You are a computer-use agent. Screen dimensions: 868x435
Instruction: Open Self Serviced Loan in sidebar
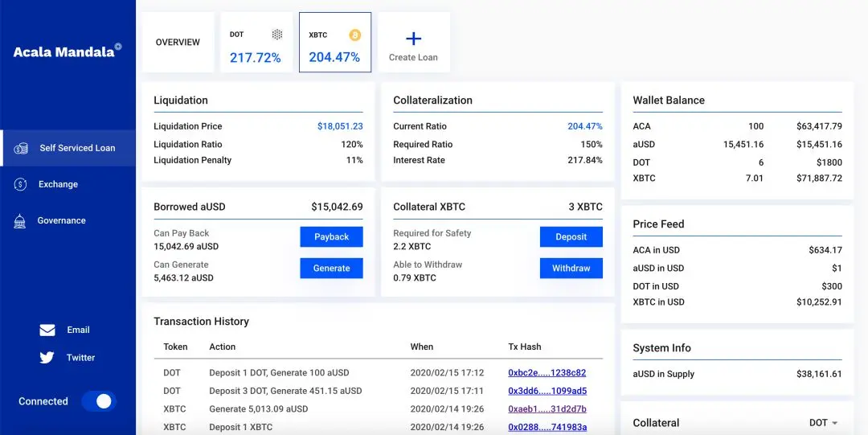[68, 148]
